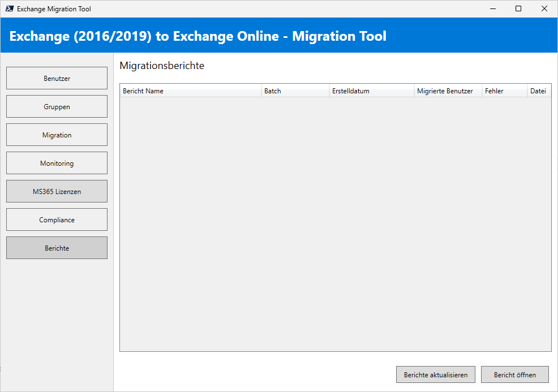The image size is (558, 392).
Task: Click the PowerShell icon in title bar
Action: [9, 8]
